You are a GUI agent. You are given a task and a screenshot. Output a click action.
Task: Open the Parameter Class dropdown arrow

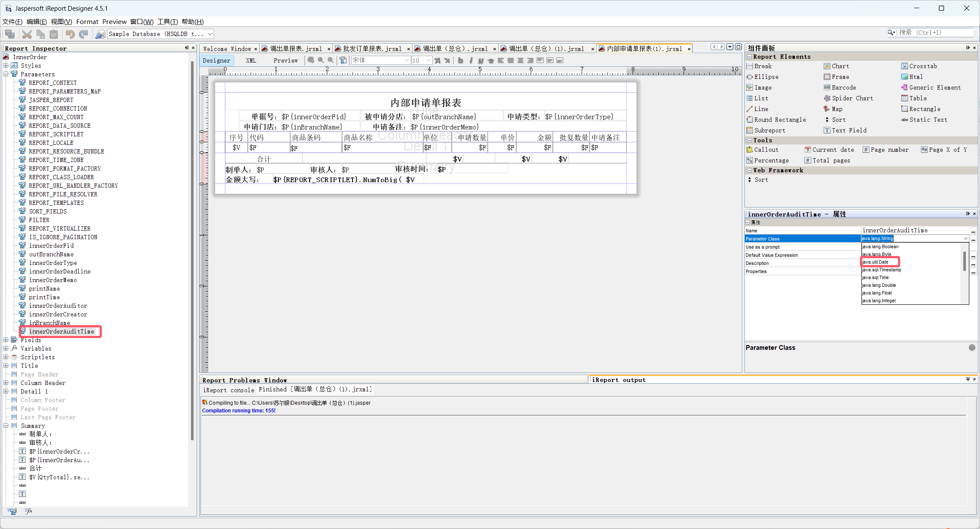pos(965,239)
